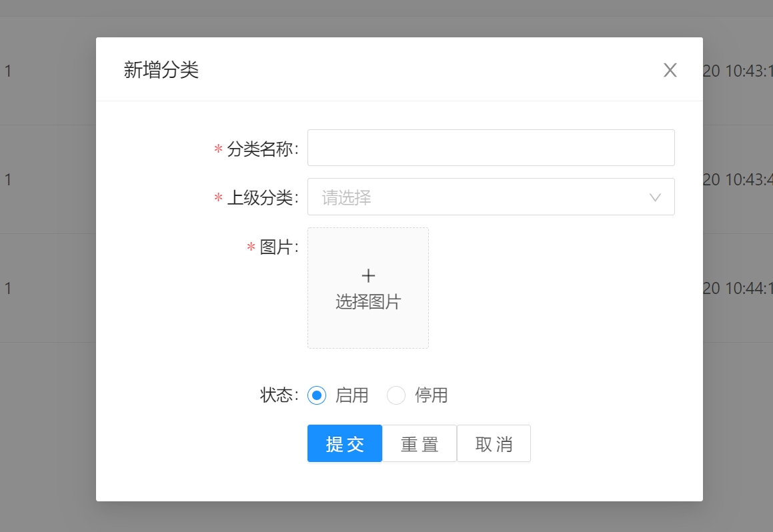
Task: Select the 停用 radio button
Action: (396, 395)
